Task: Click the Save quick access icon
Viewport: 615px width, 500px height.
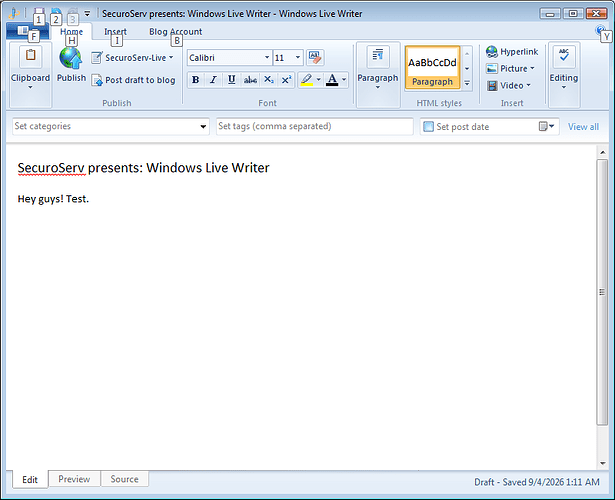Action: 38,13
